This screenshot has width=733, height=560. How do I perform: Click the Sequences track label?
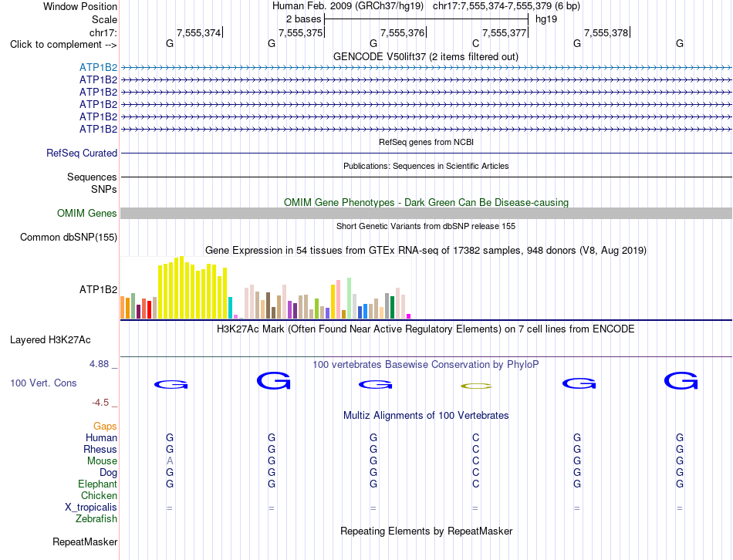click(x=92, y=177)
